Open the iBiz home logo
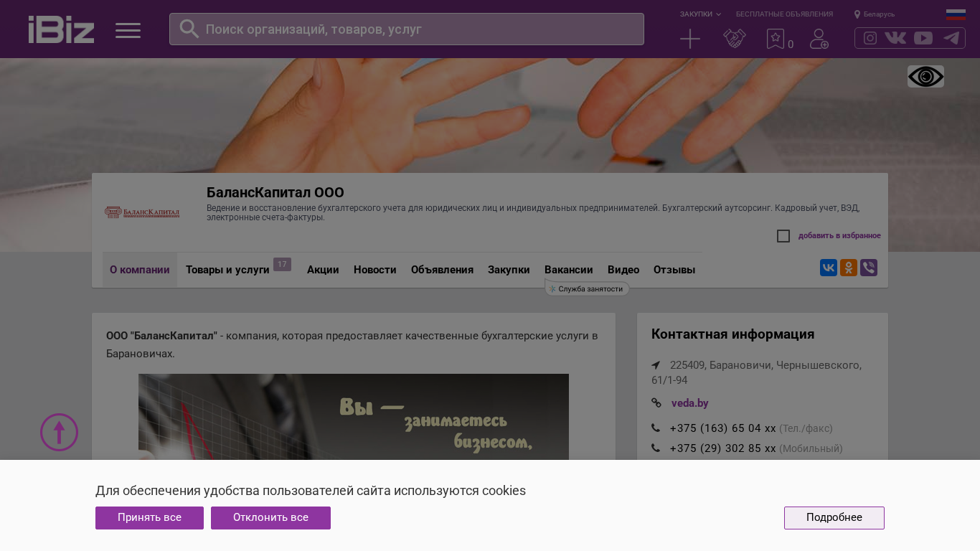Screen dimensions: 980x551 (x=61, y=29)
